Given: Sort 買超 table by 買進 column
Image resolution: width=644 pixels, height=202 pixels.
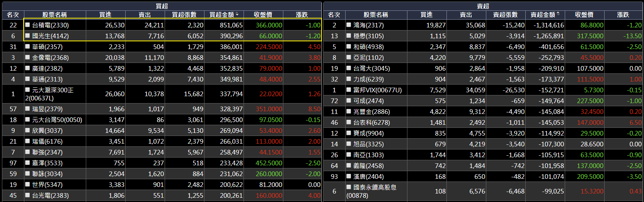Looking at the screenshot, I should (x=105, y=15).
